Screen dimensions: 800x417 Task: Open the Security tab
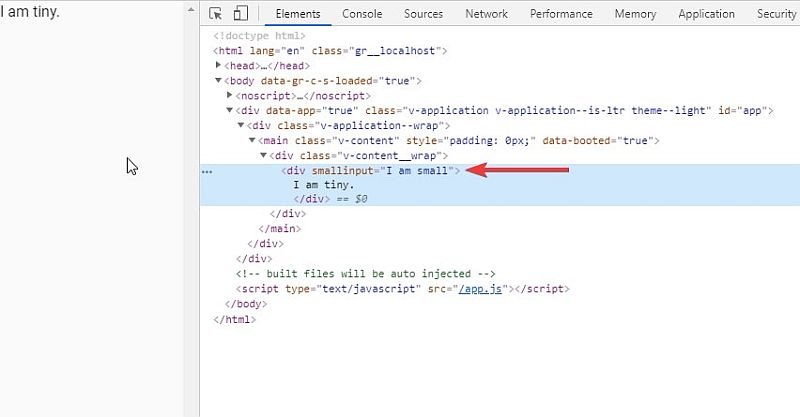[x=777, y=14]
